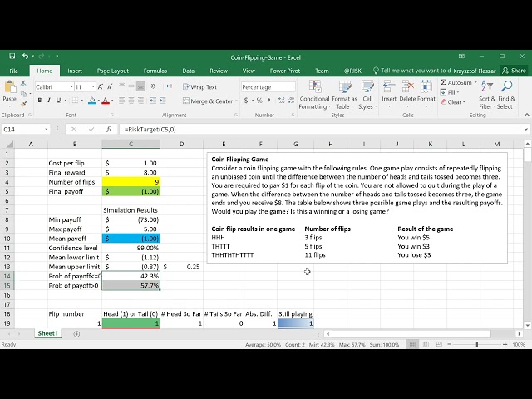Click the Fill button in Editing group

[449, 92]
